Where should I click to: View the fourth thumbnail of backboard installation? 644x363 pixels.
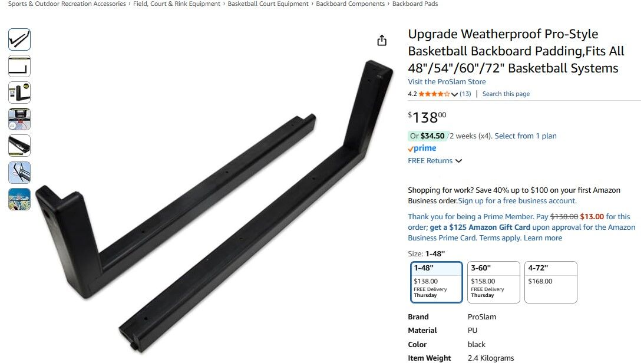click(19, 120)
